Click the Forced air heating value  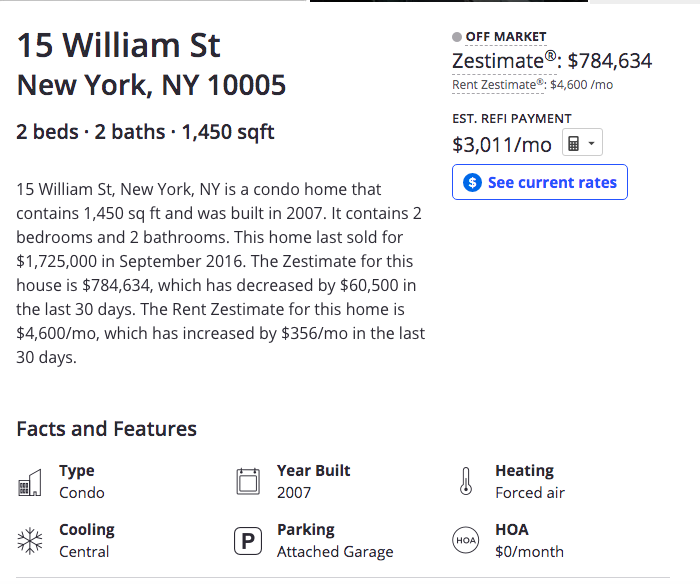pos(530,493)
